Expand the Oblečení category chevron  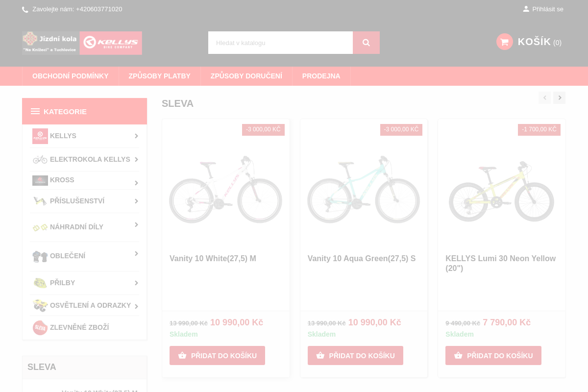136,253
